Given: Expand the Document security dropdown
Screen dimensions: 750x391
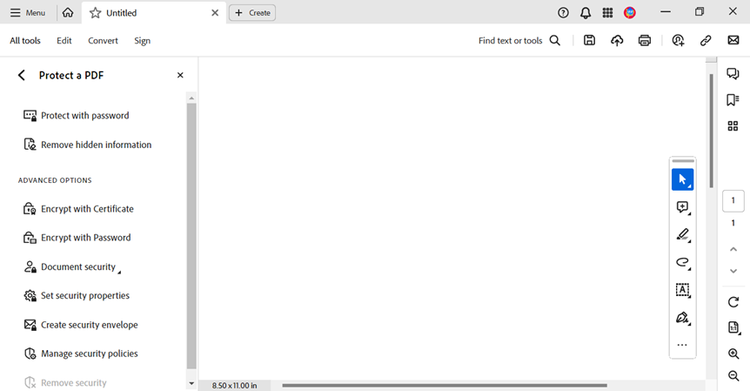Looking at the screenshot, I should [72, 267].
